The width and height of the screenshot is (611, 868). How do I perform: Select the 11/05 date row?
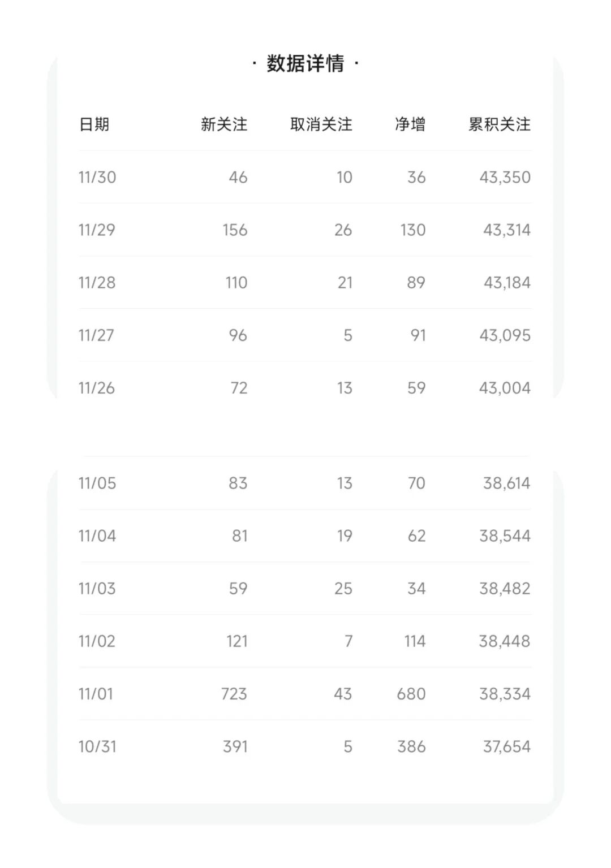coord(305,483)
